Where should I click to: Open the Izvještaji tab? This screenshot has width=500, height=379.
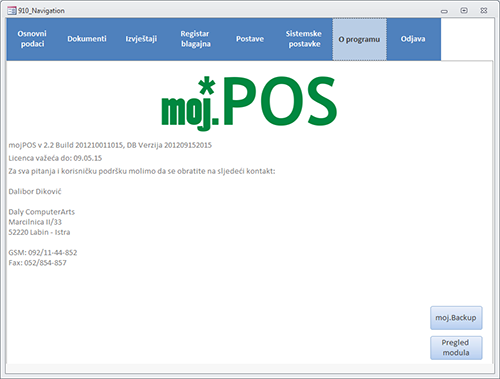[x=141, y=39]
